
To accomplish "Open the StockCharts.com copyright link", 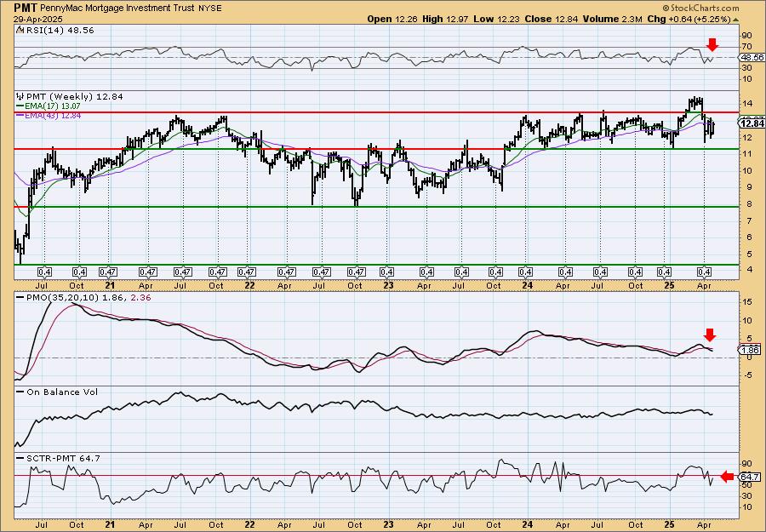I will pyautogui.click(x=700, y=8).
